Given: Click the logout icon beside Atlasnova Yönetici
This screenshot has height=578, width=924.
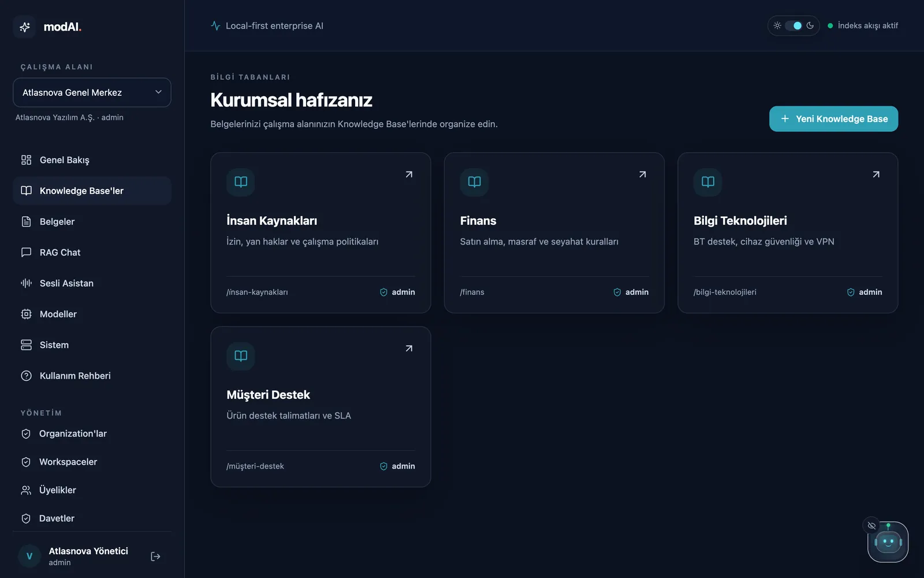Looking at the screenshot, I should (155, 557).
